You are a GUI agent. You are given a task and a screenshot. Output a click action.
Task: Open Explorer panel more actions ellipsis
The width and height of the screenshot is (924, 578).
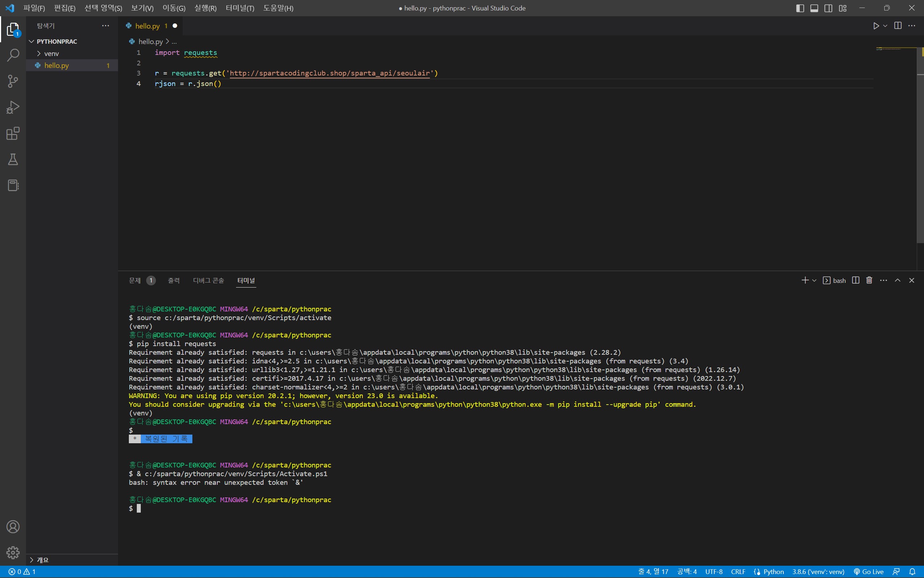pos(105,26)
